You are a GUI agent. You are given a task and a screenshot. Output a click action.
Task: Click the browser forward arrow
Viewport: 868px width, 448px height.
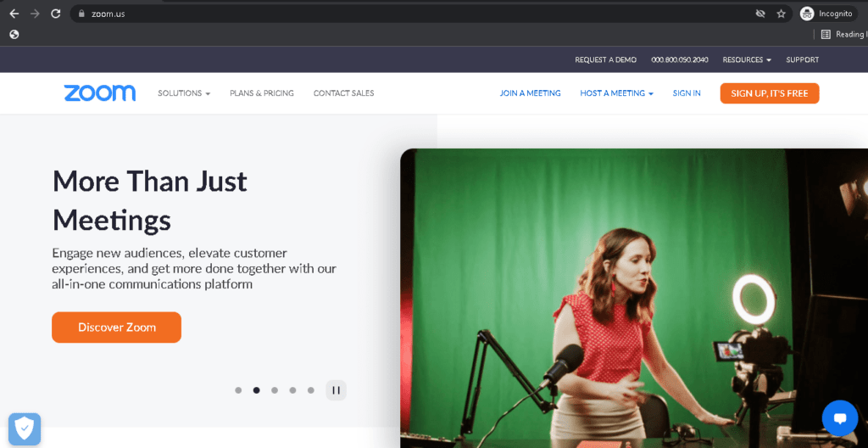pos(35,14)
